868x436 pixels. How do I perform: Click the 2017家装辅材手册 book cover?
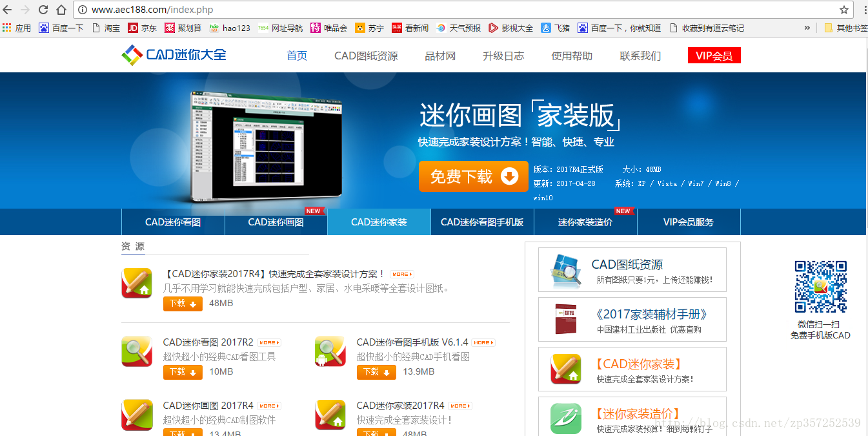pyautogui.click(x=566, y=319)
